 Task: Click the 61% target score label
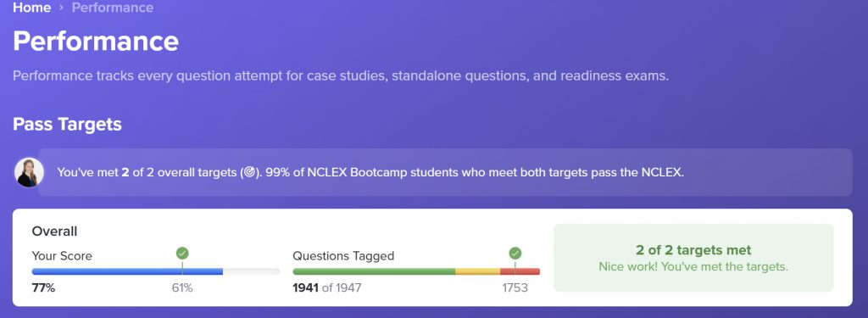182,288
